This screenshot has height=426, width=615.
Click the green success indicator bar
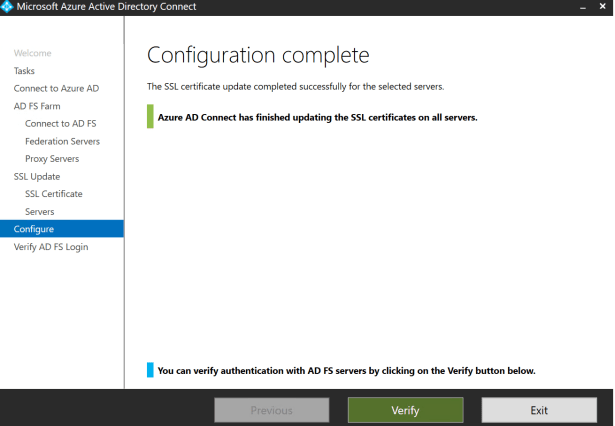coord(150,117)
